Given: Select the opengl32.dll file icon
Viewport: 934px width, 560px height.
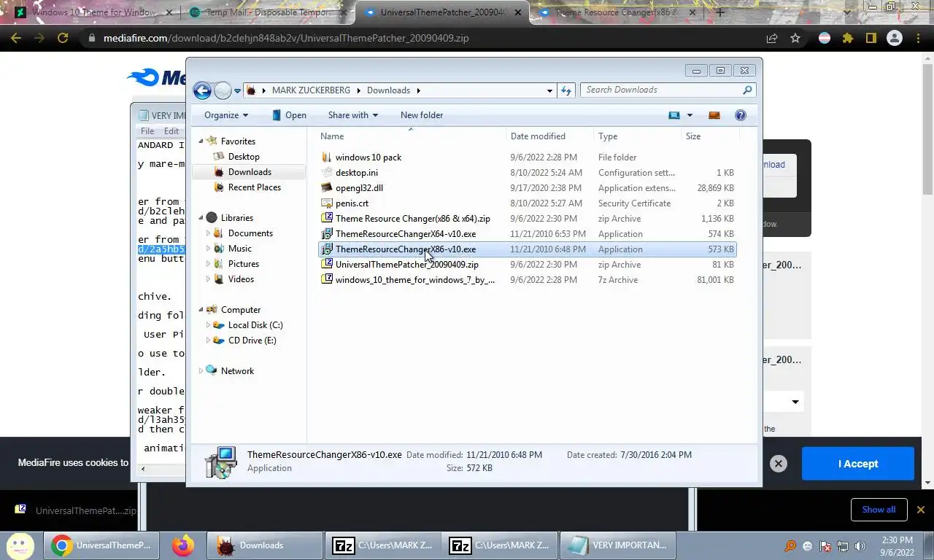Looking at the screenshot, I should pyautogui.click(x=327, y=188).
